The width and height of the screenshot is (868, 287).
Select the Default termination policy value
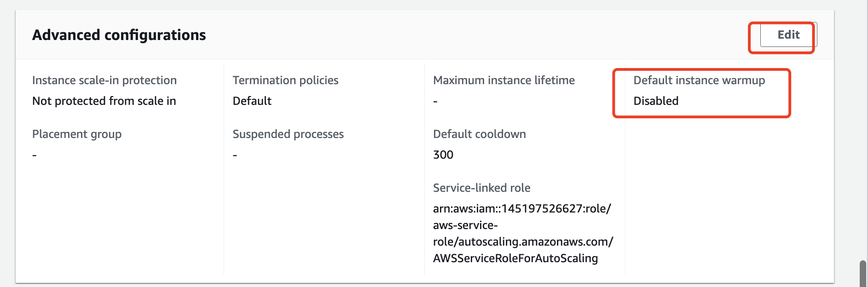coord(252,101)
